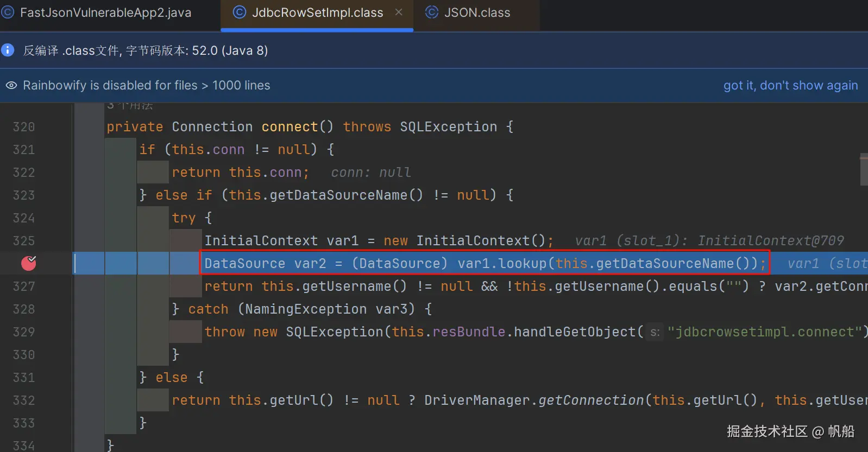The width and height of the screenshot is (868, 452).
Task: Click line number 332 in the gutter
Action: 23,400
